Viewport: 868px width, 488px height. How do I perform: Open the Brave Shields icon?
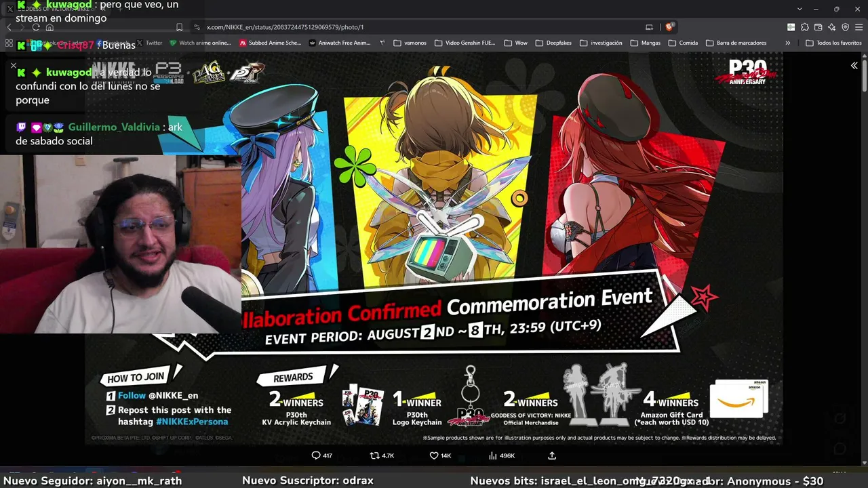(669, 27)
